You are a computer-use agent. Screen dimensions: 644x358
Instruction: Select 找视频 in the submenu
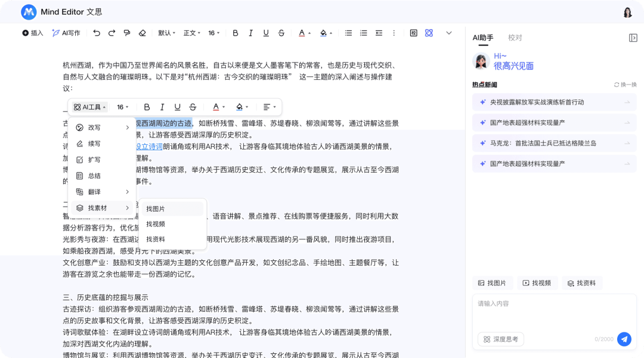point(172,224)
